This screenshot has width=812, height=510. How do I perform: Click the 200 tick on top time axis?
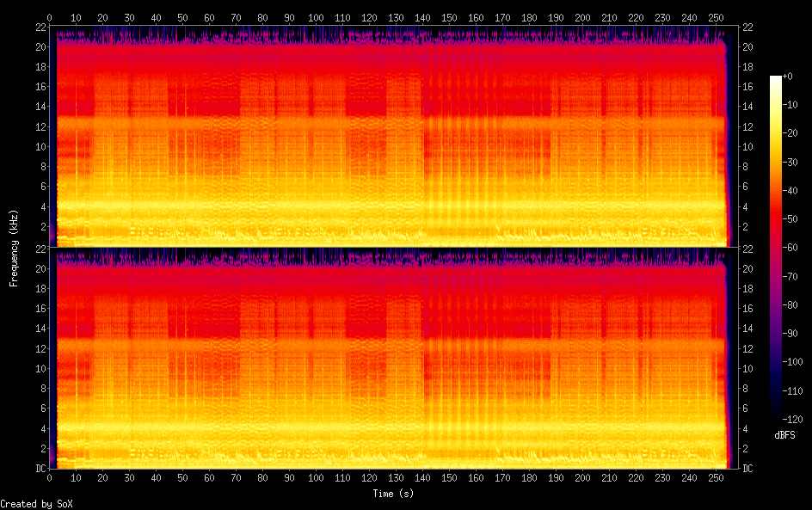pyautogui.click(x=582, y=17)
